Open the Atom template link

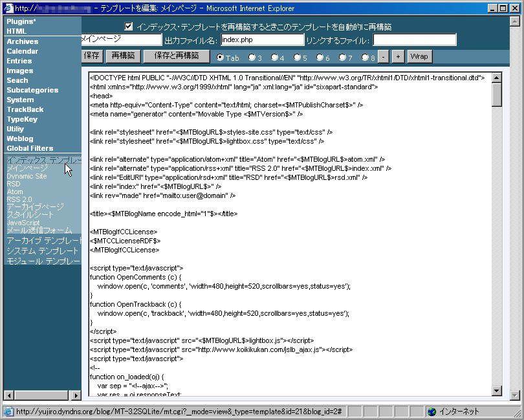(15, 192)
